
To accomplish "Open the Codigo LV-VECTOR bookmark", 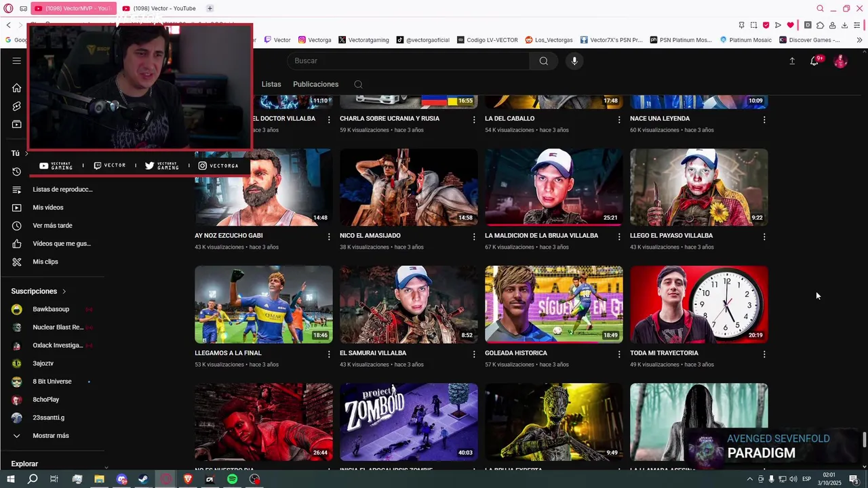I will [x=488, y=40].
